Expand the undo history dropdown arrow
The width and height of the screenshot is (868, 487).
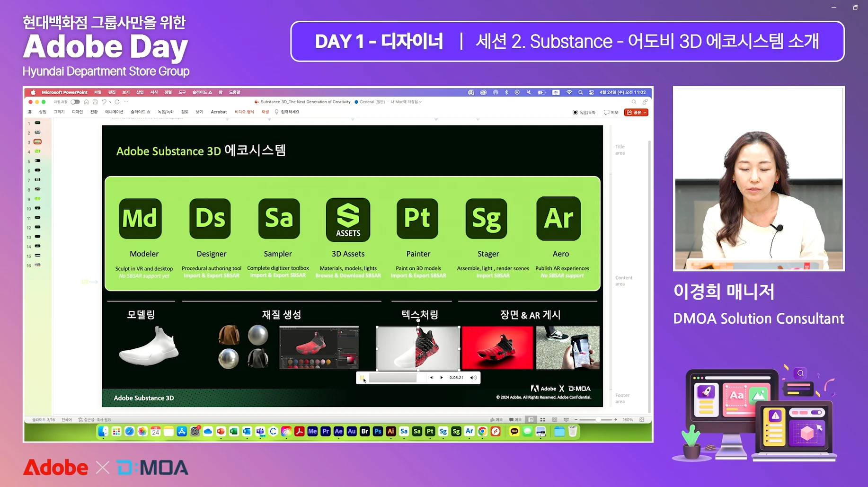pos(110,102)
